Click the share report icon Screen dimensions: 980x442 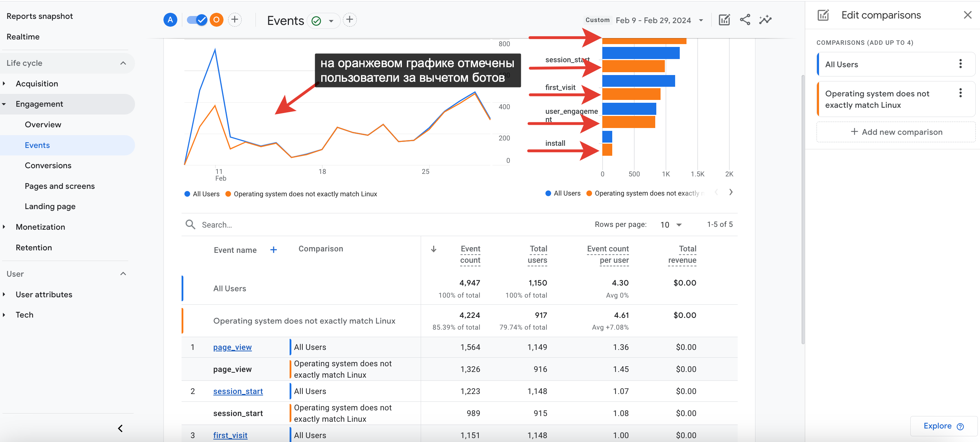(745, 20)
